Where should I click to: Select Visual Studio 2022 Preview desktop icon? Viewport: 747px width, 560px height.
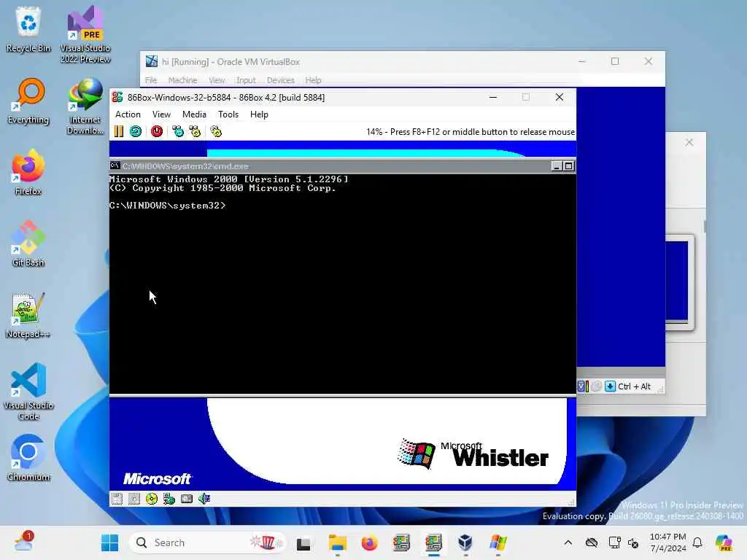(x=85, y=34)
